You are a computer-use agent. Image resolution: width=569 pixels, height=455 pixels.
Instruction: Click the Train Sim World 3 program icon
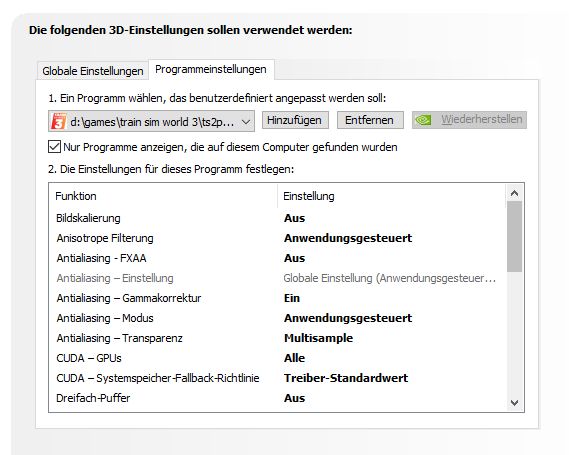click(58, 121)
